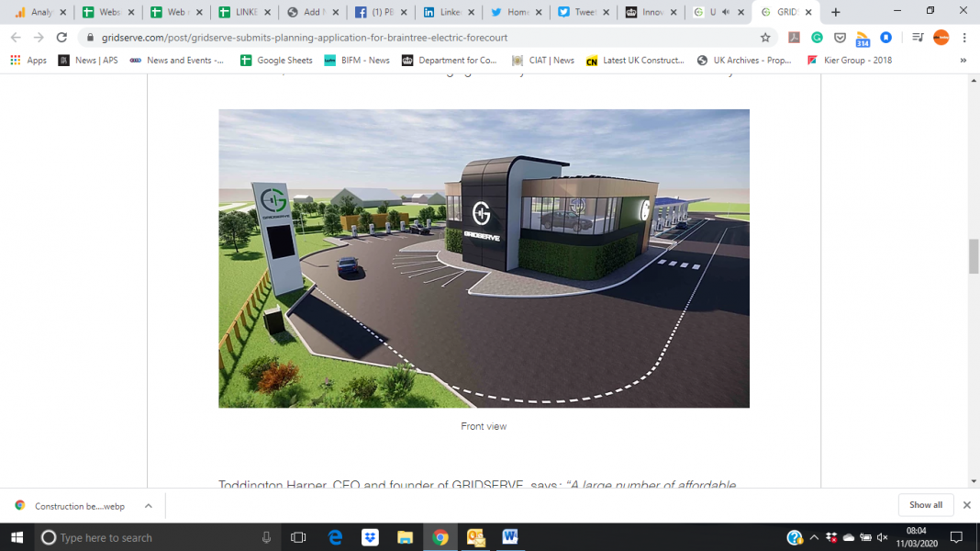
Task: Bookmark this page with the star icon
Action: 765,38
